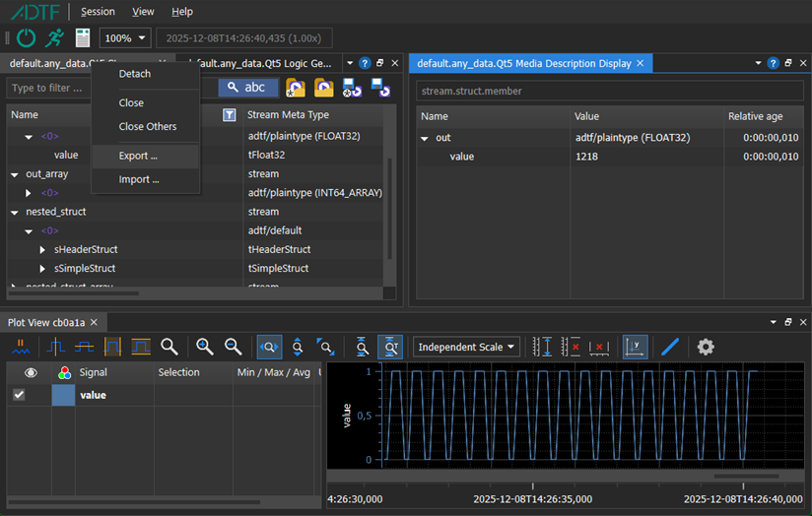
Task: Expand the <0> node under out_array
Action: pyautogui.click(x=29, y=193)
